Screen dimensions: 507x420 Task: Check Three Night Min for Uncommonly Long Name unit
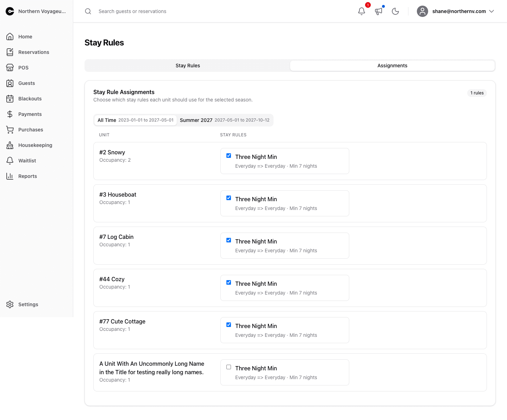pyautogui.click(x=229, y=367)
